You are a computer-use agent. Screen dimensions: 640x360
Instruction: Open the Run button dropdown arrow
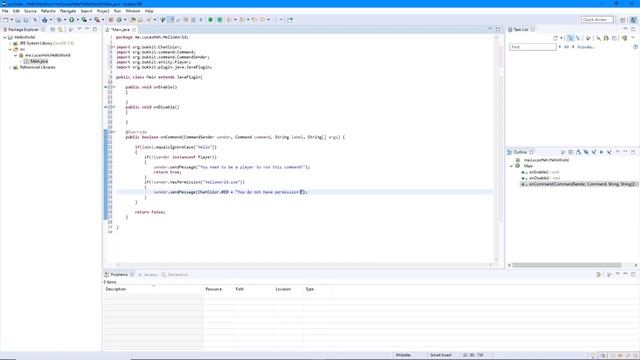pos(77,20)
